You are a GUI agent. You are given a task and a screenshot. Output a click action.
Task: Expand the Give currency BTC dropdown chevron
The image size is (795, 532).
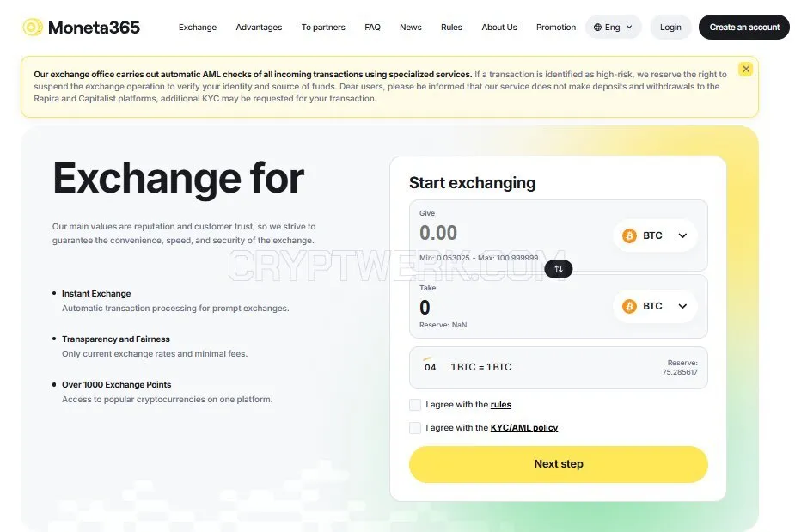coord(682,235)
